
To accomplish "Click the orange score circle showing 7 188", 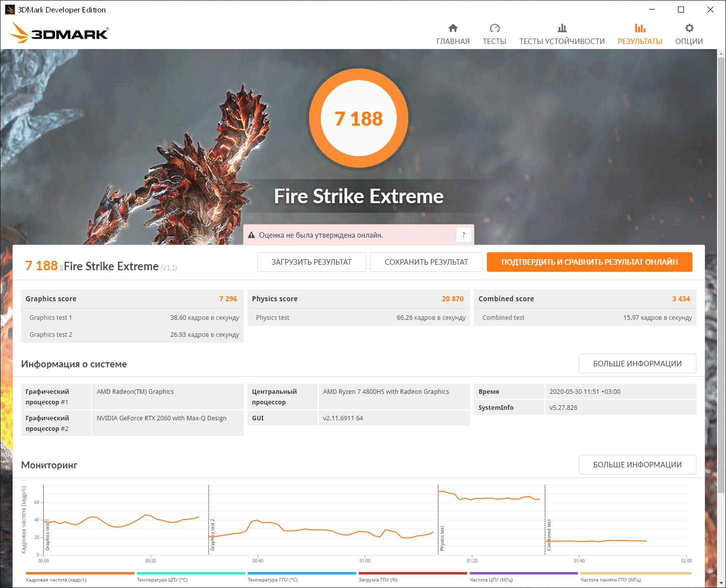I will (359, 118).
